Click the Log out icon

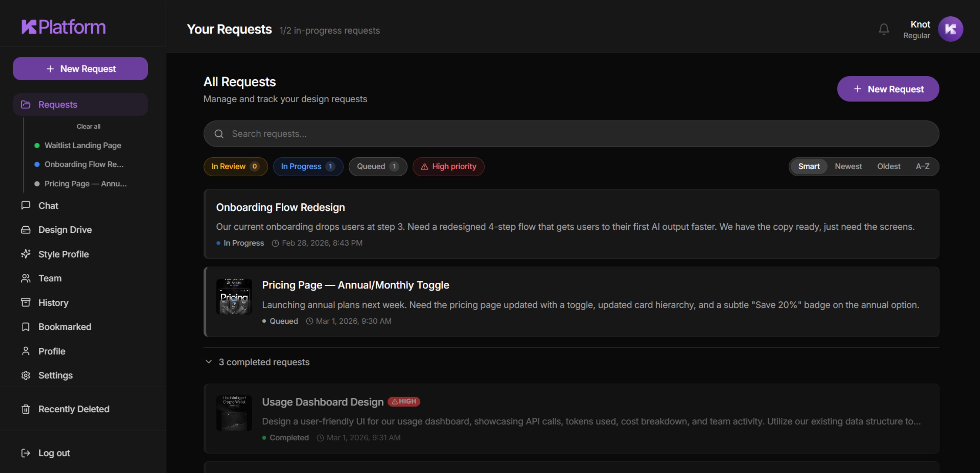point(25,453)
